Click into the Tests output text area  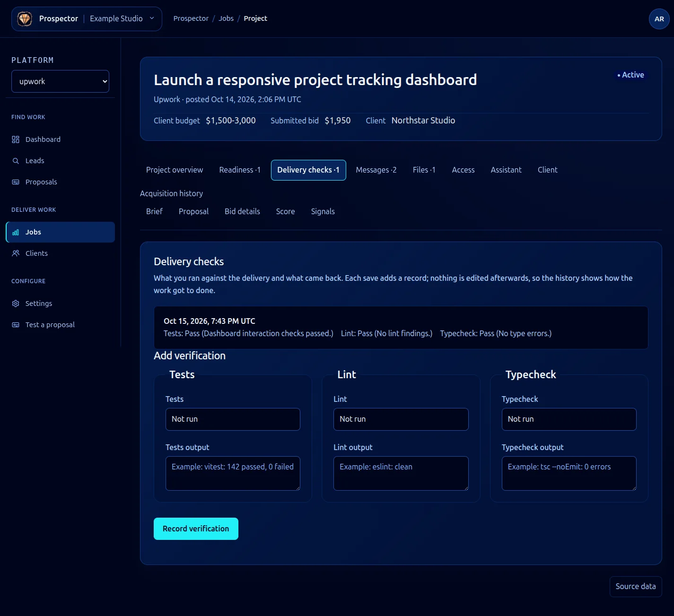[233, 473]
